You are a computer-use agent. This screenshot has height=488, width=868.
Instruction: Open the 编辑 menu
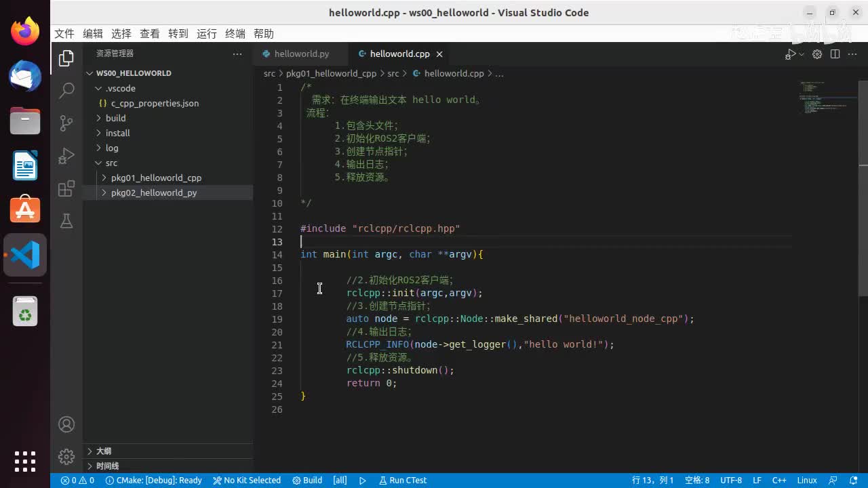[x=93, y=34]
